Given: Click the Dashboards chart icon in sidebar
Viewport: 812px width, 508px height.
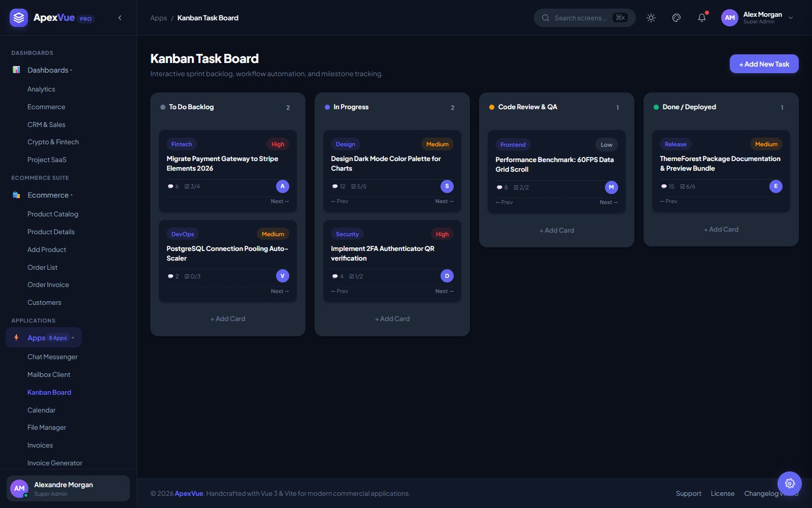Looking at the screenshot, I should [x=16, y=70].
